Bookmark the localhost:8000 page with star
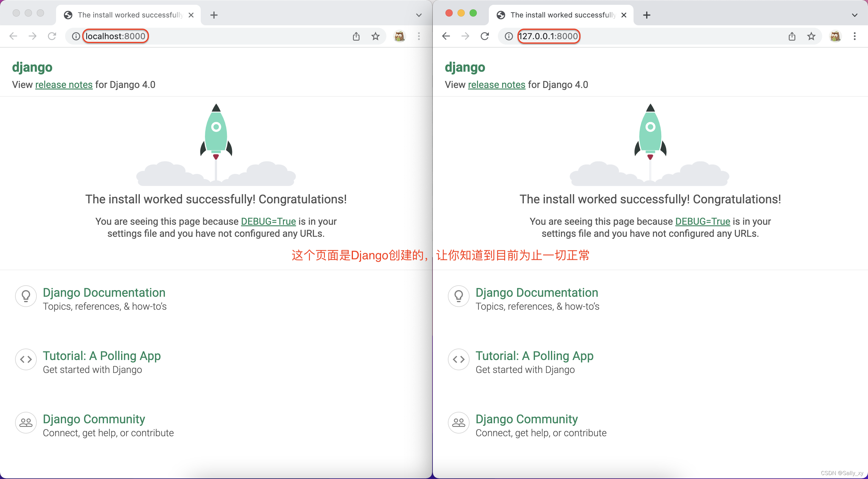 click(375, 36)
